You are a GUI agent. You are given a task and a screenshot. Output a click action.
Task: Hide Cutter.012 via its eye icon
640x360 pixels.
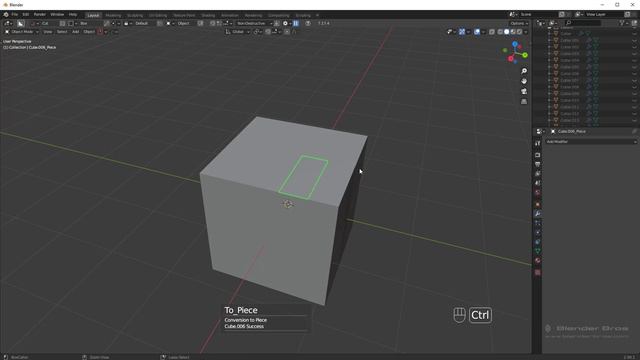pyautogui.click(x=634, y=114)
